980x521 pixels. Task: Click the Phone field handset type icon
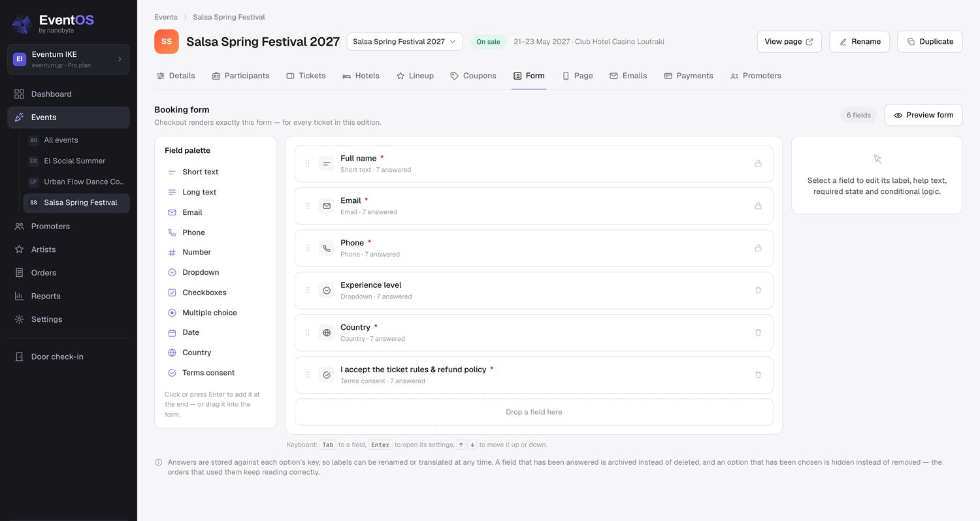[327, 248]
